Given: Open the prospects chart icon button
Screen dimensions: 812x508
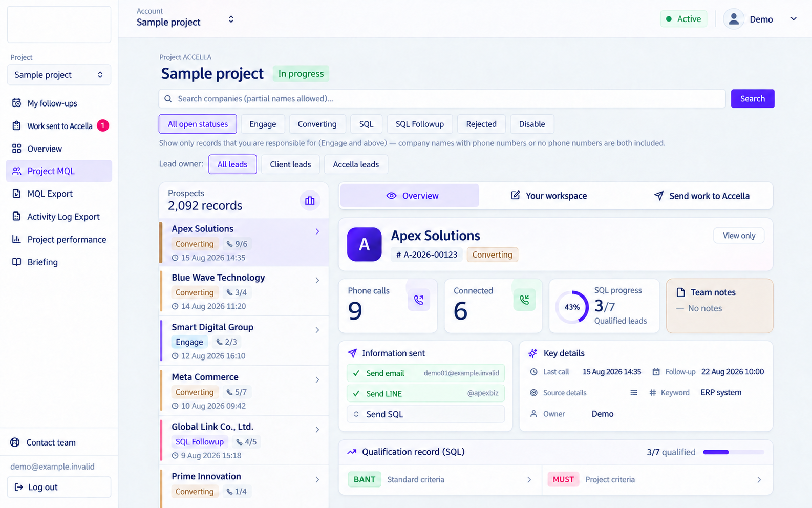Looking at the screenshot, I should pos(310,201).
